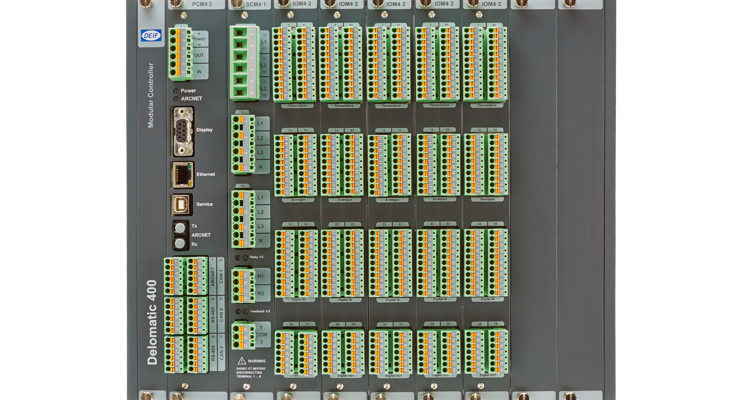Screen dimensions: 740x400
Task: Click the IN terminal label
Action: tap(199, 72)
